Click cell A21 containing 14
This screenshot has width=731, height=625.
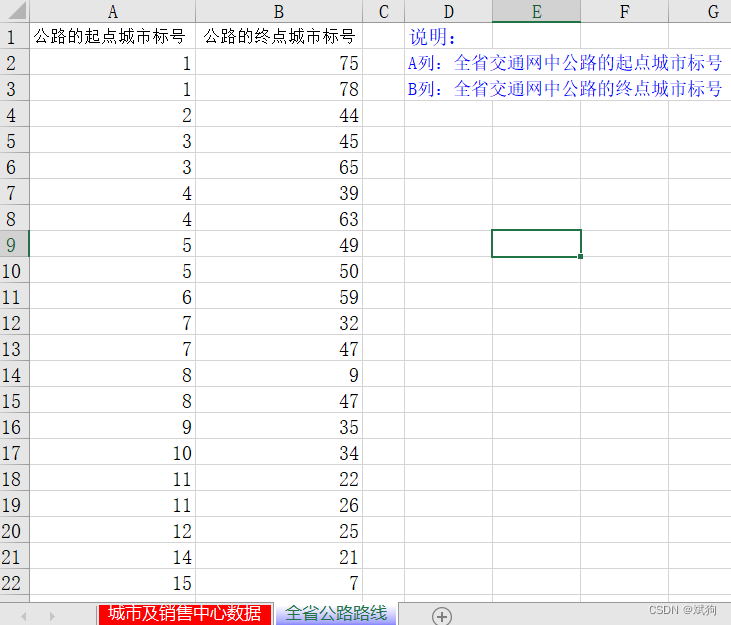112,556
